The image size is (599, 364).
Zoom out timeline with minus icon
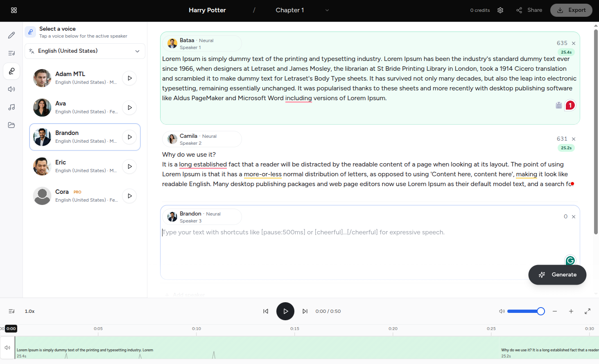pyautogui.click(x=555, y=311)
